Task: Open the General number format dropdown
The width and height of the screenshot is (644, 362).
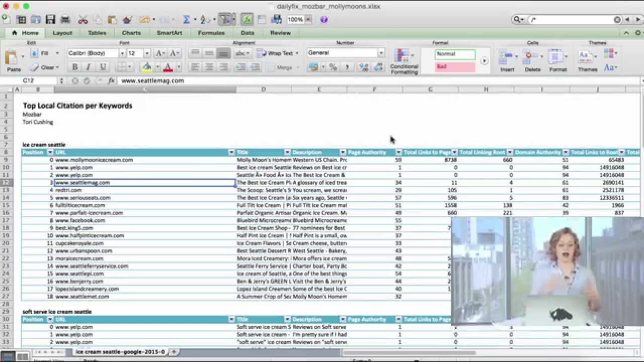Action: coord(381,53)
